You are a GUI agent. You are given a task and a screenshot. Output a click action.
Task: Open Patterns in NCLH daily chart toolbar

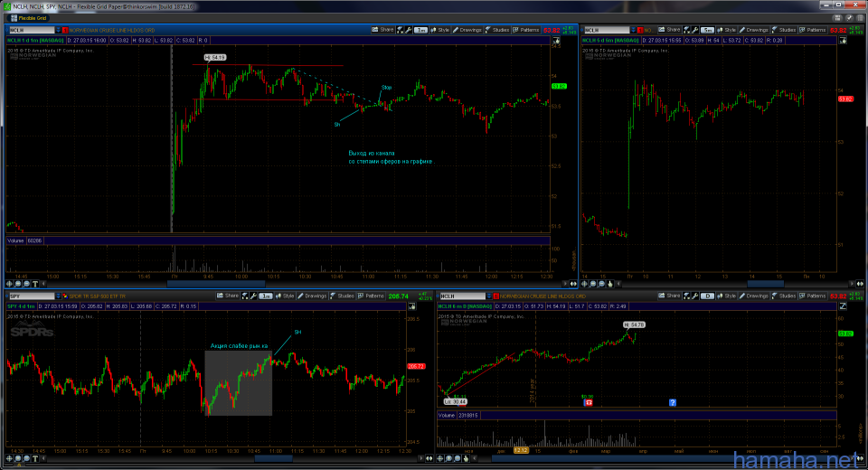(x=812, y=296)
